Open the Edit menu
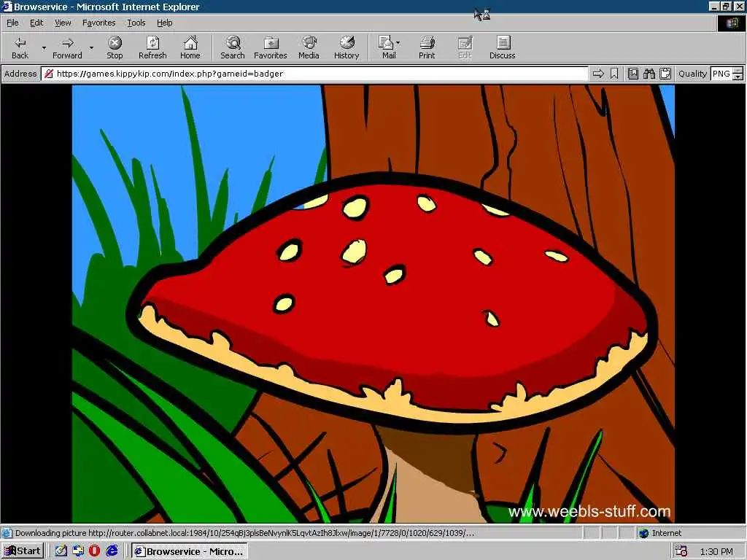 click(x=36, y=23)
